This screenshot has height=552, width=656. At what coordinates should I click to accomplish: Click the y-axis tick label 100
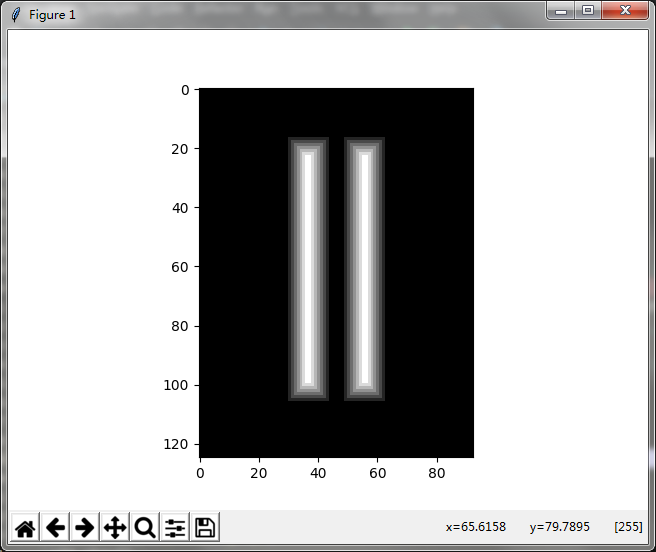tap(176, 385)
